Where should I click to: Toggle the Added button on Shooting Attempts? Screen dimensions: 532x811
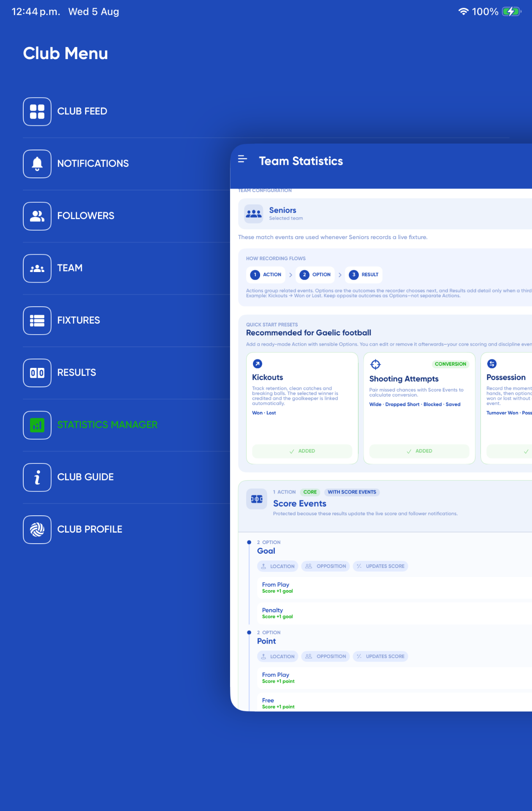(x=419, y=451)
